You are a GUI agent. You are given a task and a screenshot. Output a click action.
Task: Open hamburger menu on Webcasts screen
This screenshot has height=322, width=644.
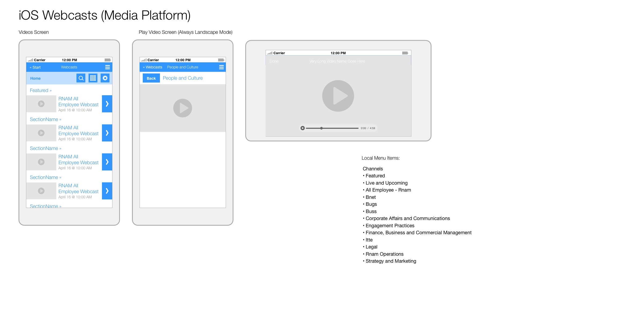107,67
